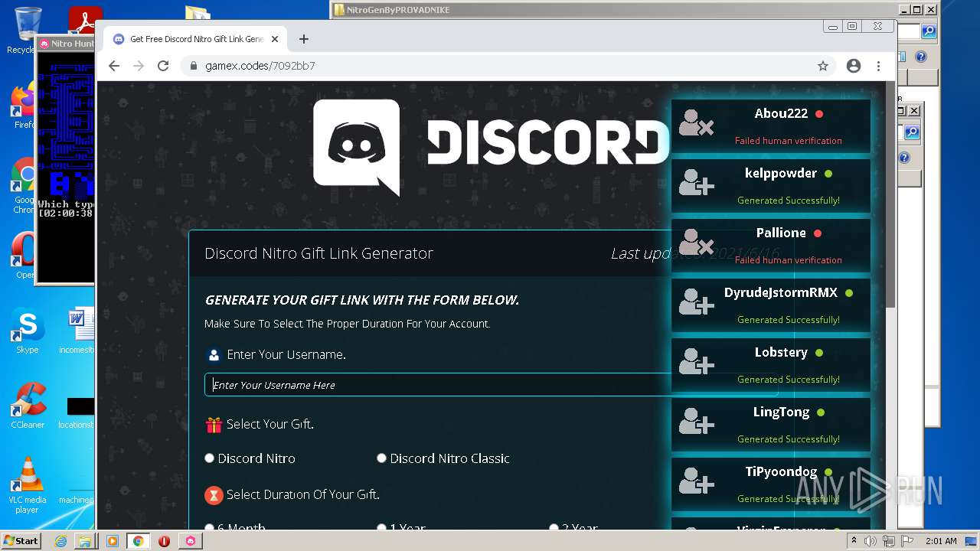Choose the 6 Month duration radio button

coord(209,527)
